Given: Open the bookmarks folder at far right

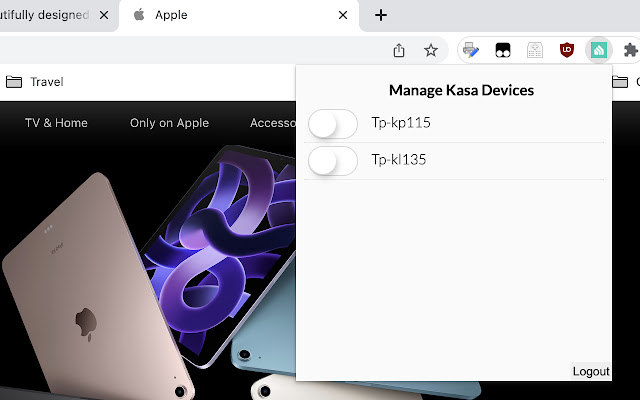Looking at the screenshot, I should click(626, 82).
